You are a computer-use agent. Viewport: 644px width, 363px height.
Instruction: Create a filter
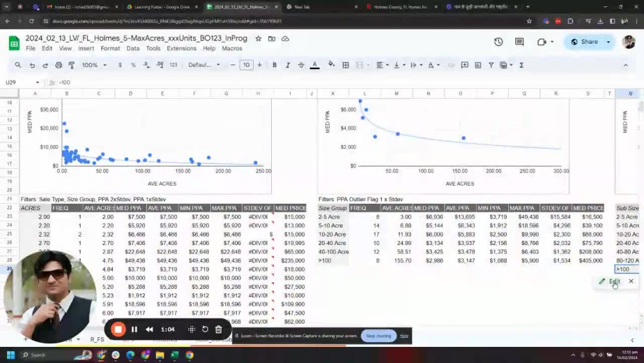tap(491, 65)
